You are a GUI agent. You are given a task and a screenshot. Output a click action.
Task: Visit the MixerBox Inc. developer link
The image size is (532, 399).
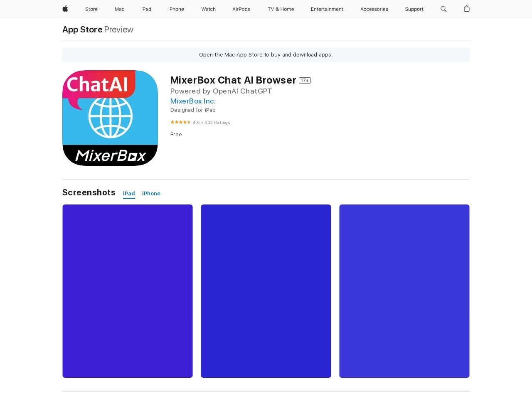pos(192,101)
